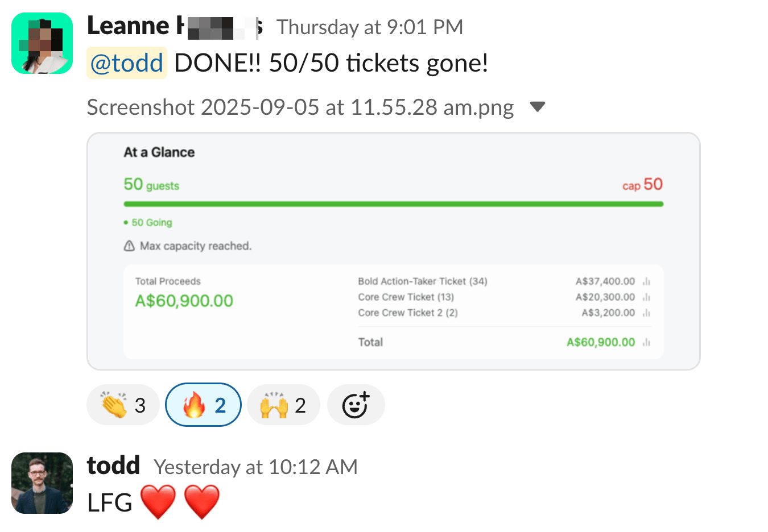Open the add reaction emoji picker
Screen dimensions: 768x532
356,405
